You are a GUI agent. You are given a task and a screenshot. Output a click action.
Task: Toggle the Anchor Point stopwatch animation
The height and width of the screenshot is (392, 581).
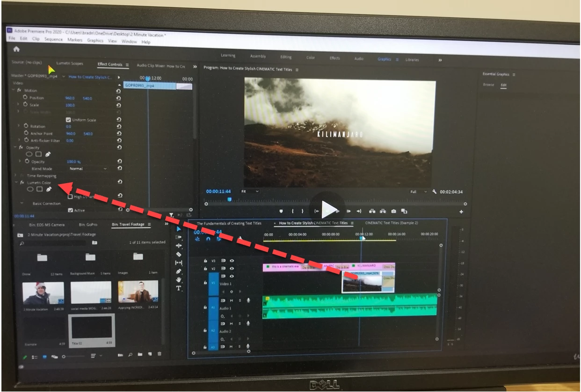(x=26, y=133)
